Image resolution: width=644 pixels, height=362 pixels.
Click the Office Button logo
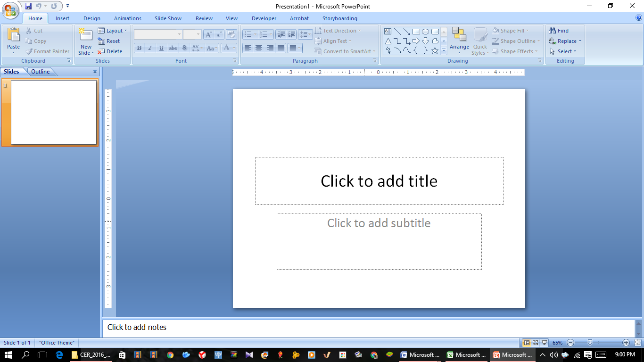[x=10, y=9]
